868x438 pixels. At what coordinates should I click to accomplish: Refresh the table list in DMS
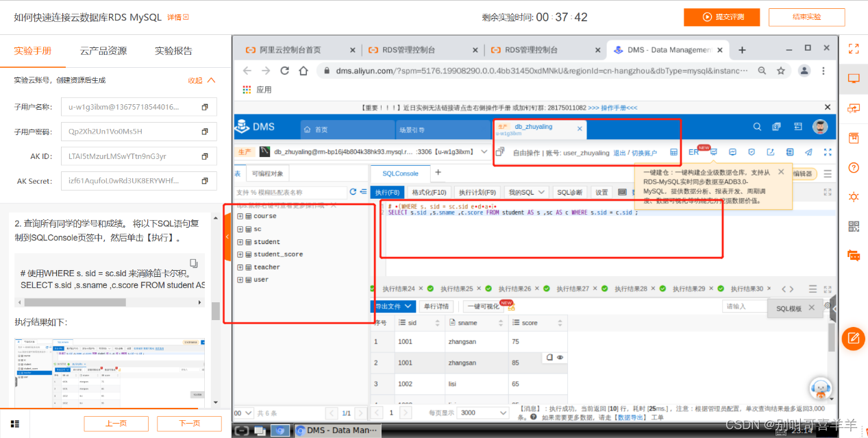click(x=354, y=192)
